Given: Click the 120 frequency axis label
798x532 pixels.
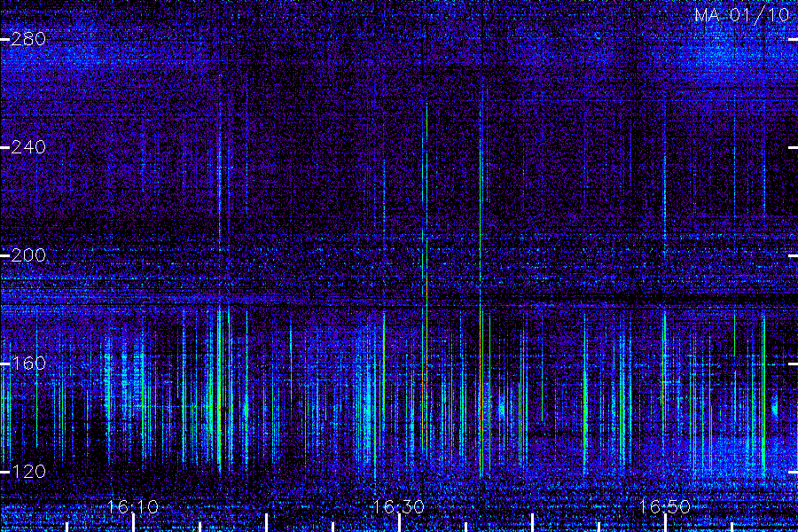Looking at the screenshot, I should 28,472.
